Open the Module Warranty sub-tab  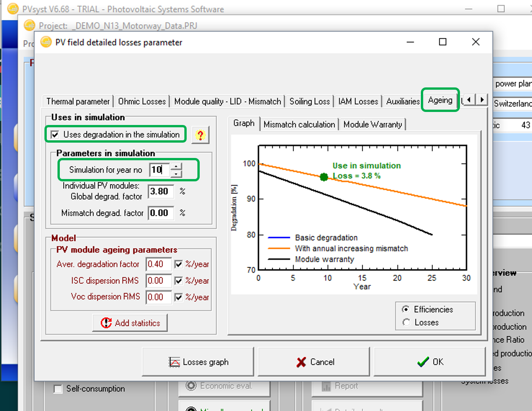(373, 124)
